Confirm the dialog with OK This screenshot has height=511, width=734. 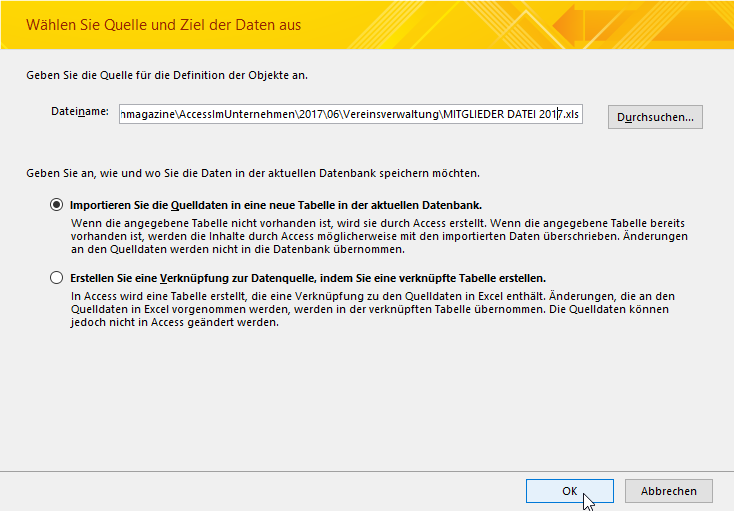[x=569, y=491]
